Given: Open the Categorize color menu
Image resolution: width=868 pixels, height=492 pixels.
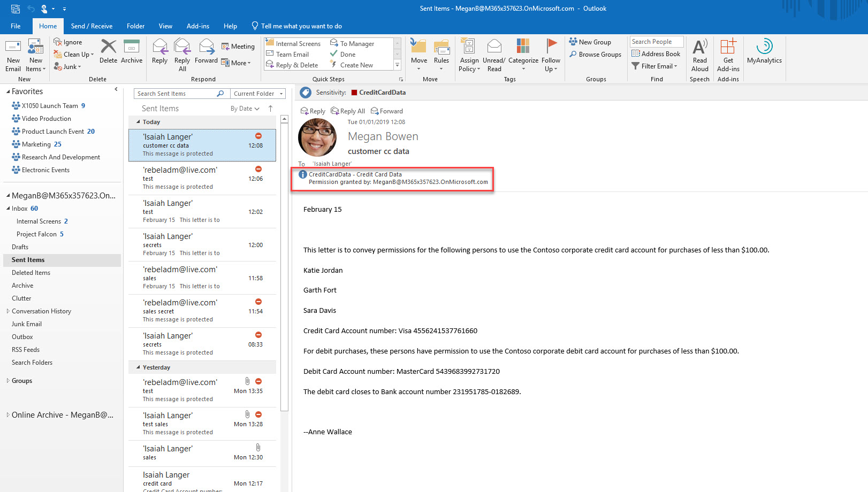Looking at the screenshot, I should (x=523, y=55).
